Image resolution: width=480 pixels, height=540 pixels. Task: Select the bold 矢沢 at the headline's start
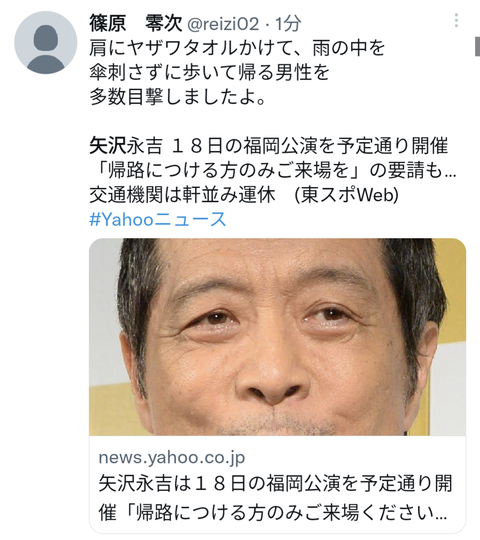click(108, 146)
